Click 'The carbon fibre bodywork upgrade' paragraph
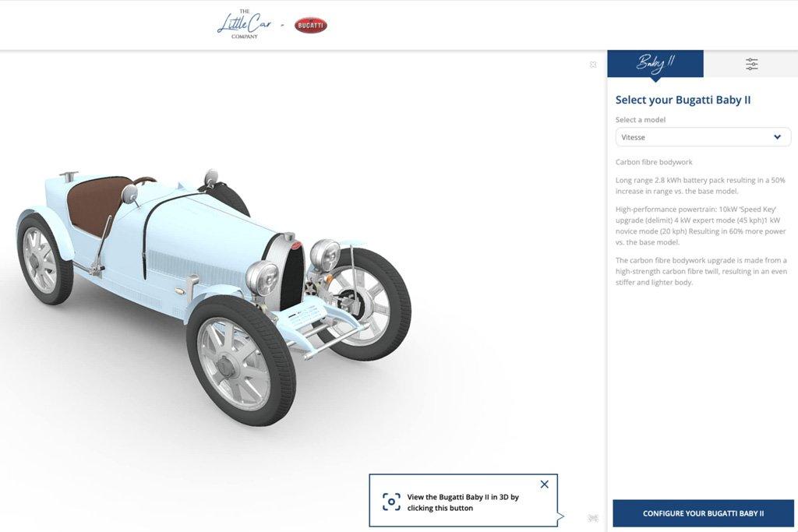This screenshot has width=798, height=532. [701, 271]
